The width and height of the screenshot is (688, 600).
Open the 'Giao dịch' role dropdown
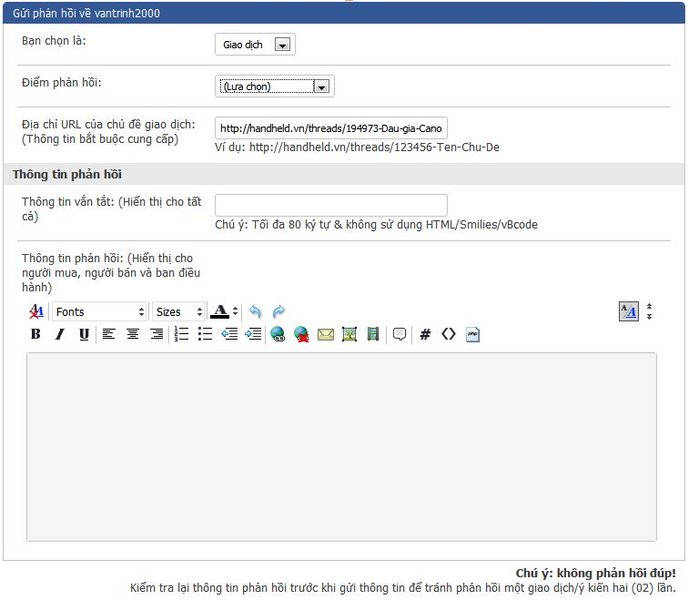255,44
